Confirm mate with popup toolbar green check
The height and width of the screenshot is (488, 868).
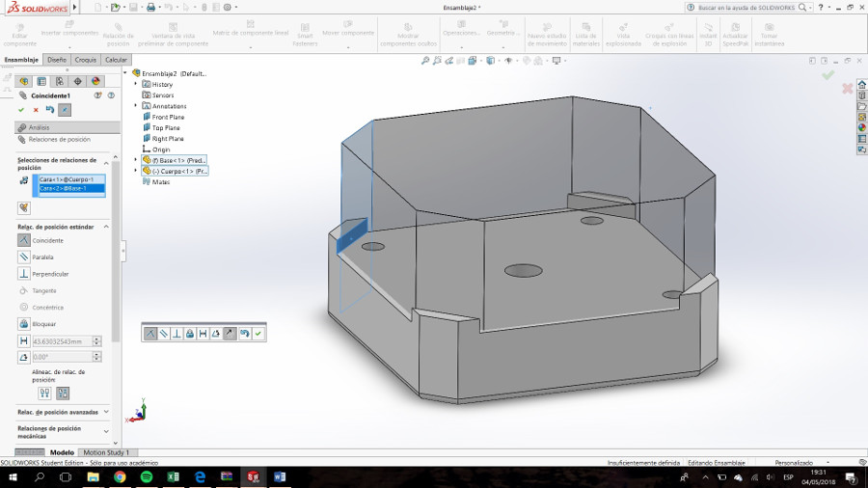(258, 333)
